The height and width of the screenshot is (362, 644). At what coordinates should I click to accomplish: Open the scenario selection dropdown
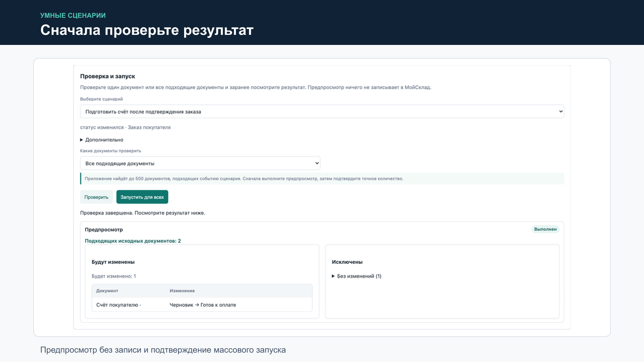(x=322, y=112)
